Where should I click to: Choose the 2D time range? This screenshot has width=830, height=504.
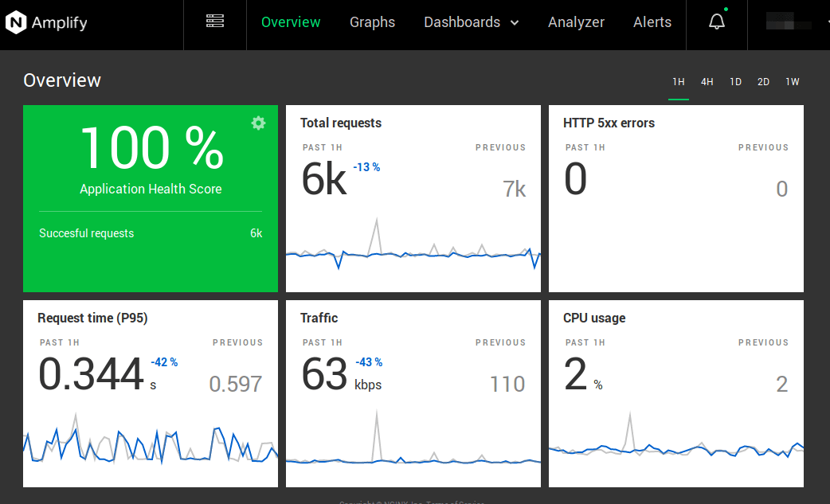coord(763,82)
